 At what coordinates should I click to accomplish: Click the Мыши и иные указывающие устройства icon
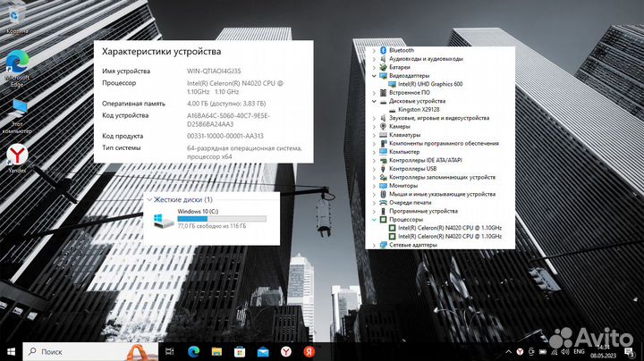tap(383, 194)
